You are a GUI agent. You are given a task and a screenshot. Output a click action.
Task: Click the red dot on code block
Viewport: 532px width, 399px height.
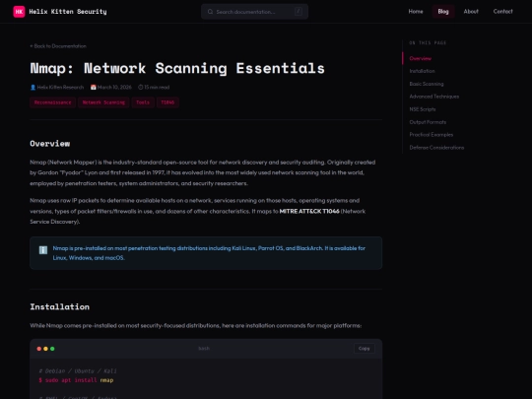pyautogui.click(x=39, y=349)
